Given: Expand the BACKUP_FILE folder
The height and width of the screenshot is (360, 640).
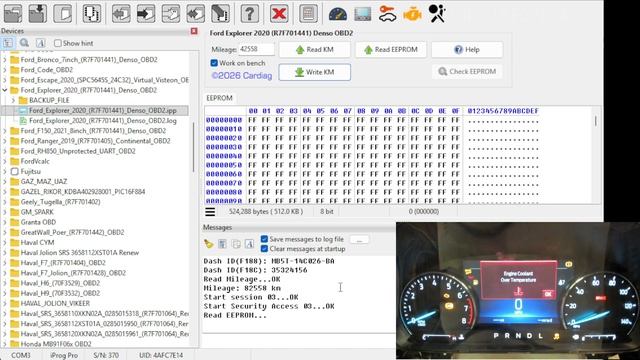Looking at the screenshot, I should click(x=13, y=100).
